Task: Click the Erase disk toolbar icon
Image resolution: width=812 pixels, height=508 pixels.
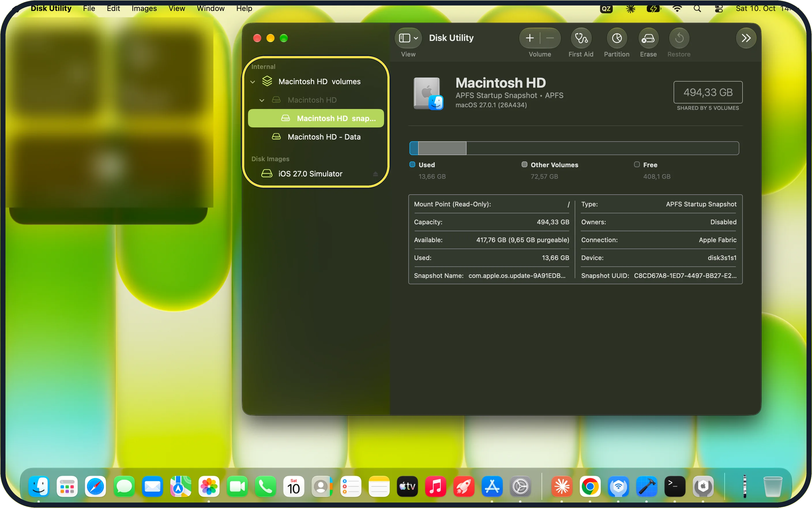Action: (x=648, y=38)
